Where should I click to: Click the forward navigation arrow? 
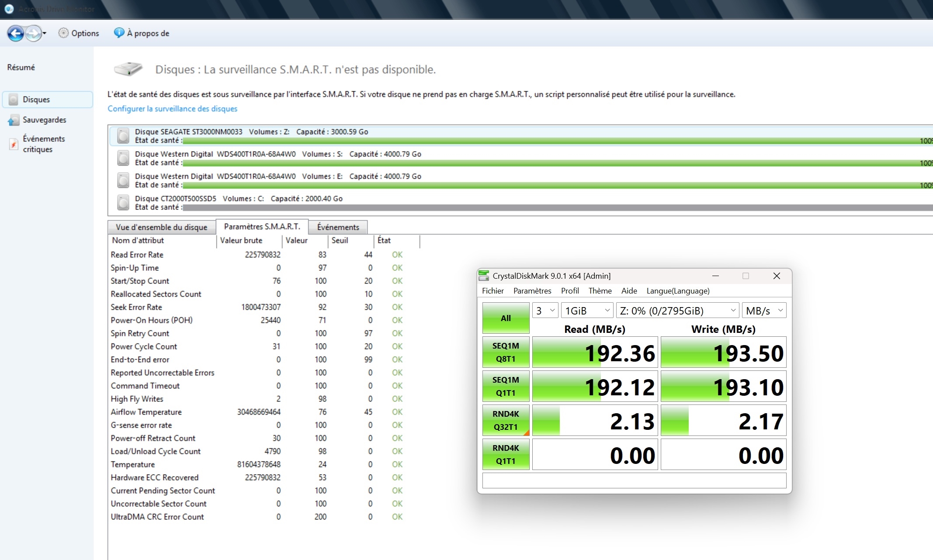coord(33,33)
